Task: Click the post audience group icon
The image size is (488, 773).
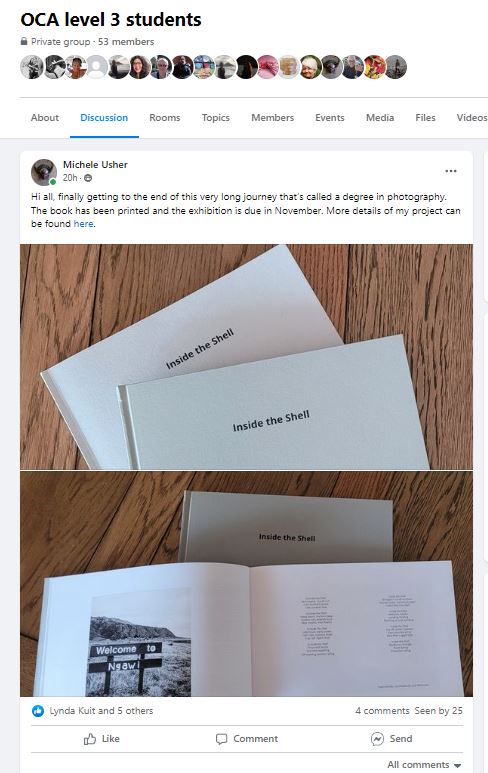Action: pyautogui.click(x=88, y=178)
